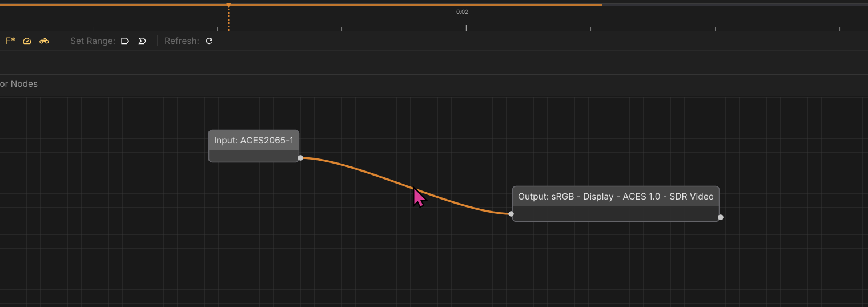Click the orange playhead marker on timeline
Image resolution: width=868 pixels, height=307 pixels.
point(228,6)
